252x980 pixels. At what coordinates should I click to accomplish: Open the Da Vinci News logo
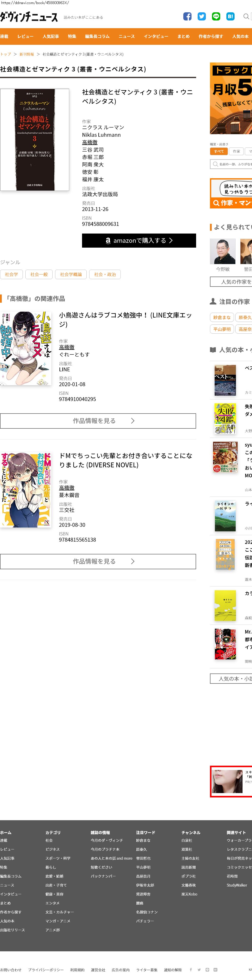click(x=29, y=17)
